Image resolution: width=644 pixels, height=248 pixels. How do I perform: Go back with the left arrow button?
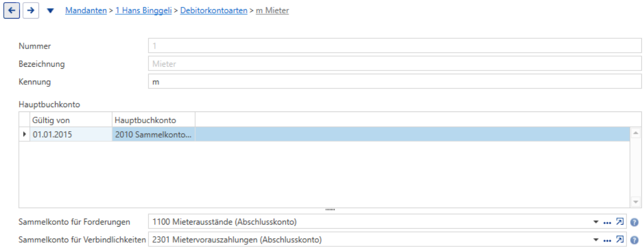pyautogui.click(x=12, y=10)
